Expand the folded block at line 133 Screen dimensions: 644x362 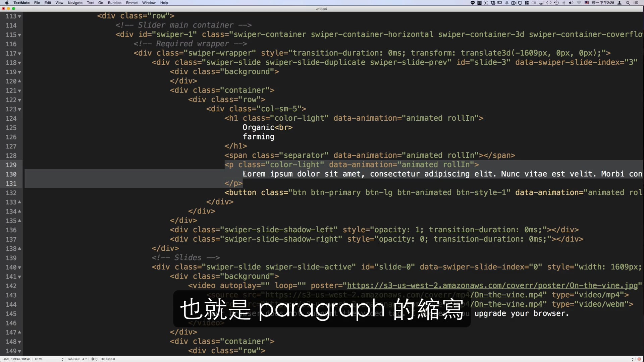(x=19, y=202)
